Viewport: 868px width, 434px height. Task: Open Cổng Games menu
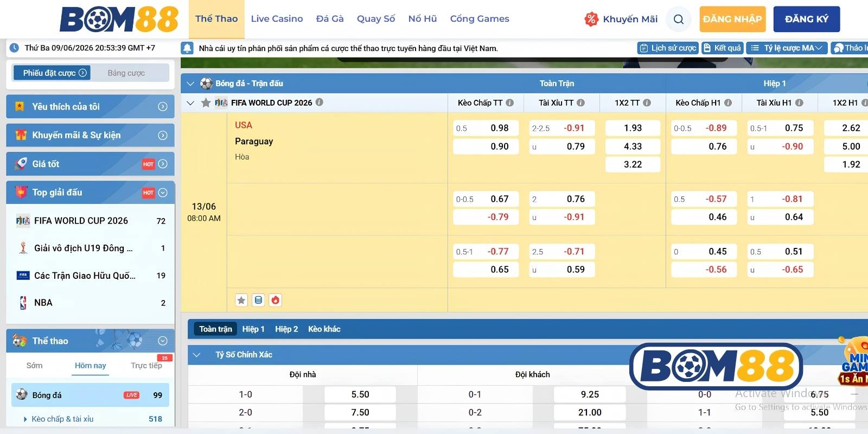pyautogui.click(x=480, y=19)
